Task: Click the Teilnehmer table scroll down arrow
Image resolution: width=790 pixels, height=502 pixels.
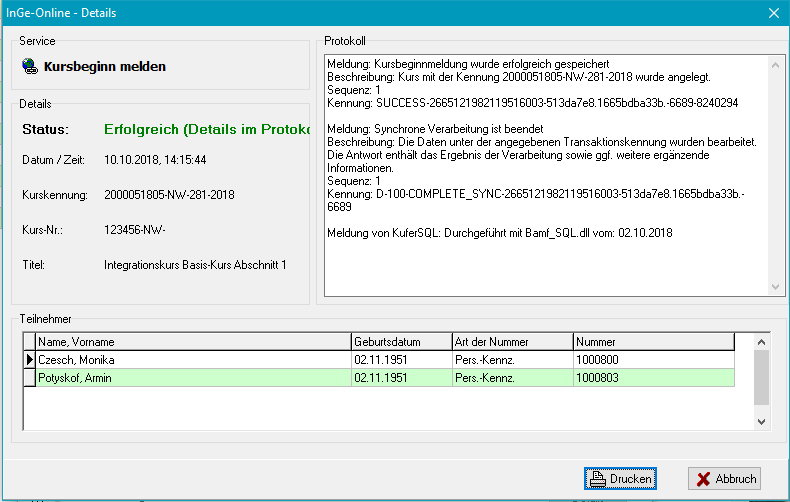Action: pyautogui.click(x=761, y=421)
